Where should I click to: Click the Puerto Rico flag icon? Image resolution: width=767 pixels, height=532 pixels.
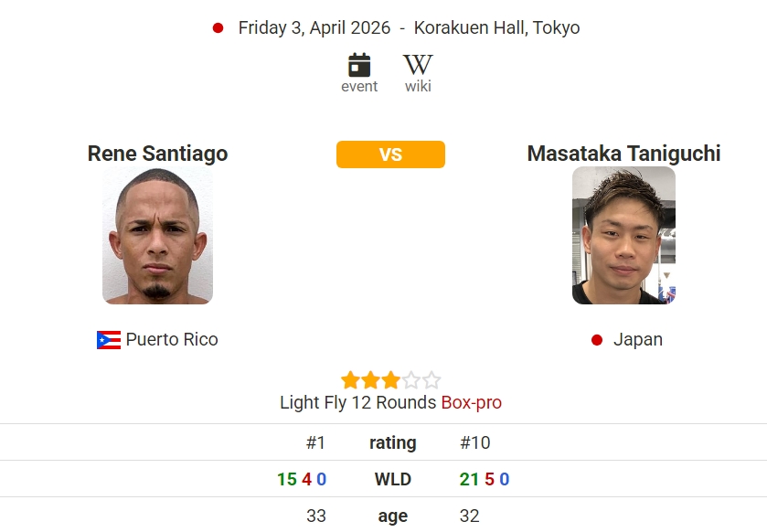point(107,339)
